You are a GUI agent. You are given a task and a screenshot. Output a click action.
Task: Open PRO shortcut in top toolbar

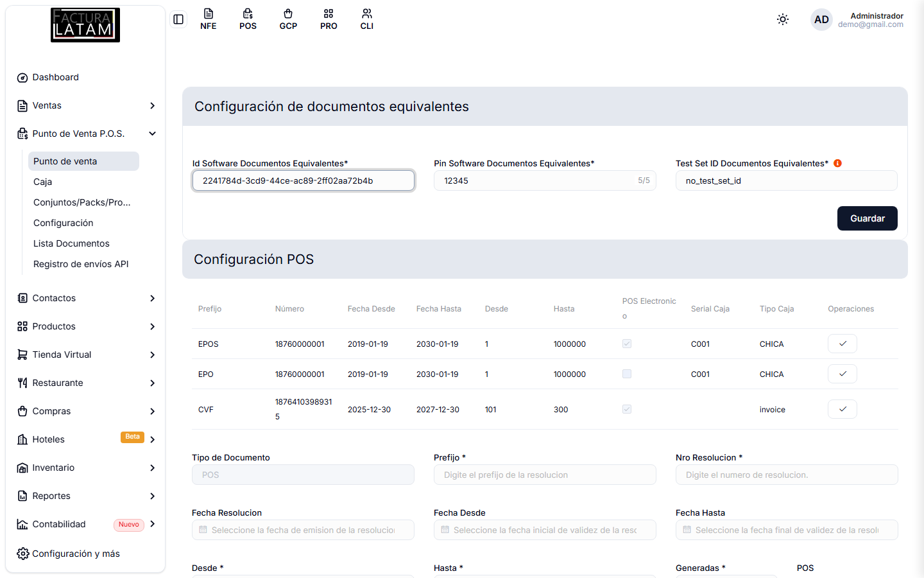[329, 19]
